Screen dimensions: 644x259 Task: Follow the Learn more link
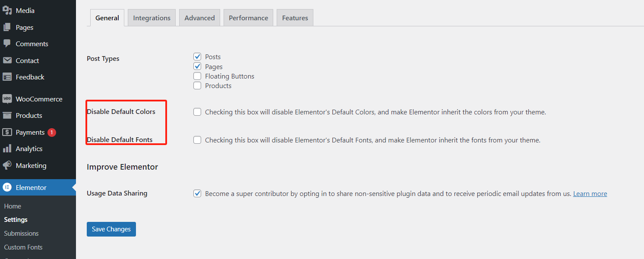pos(590,194)
